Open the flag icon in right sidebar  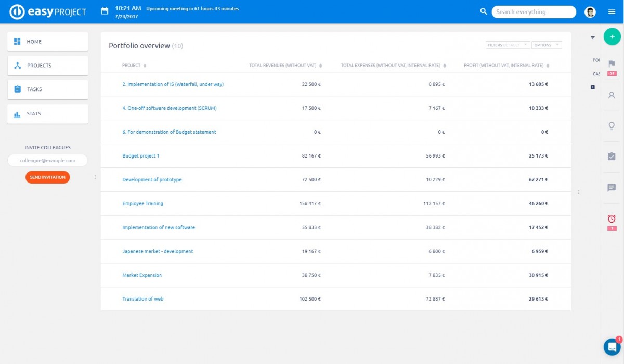point(612,63)
